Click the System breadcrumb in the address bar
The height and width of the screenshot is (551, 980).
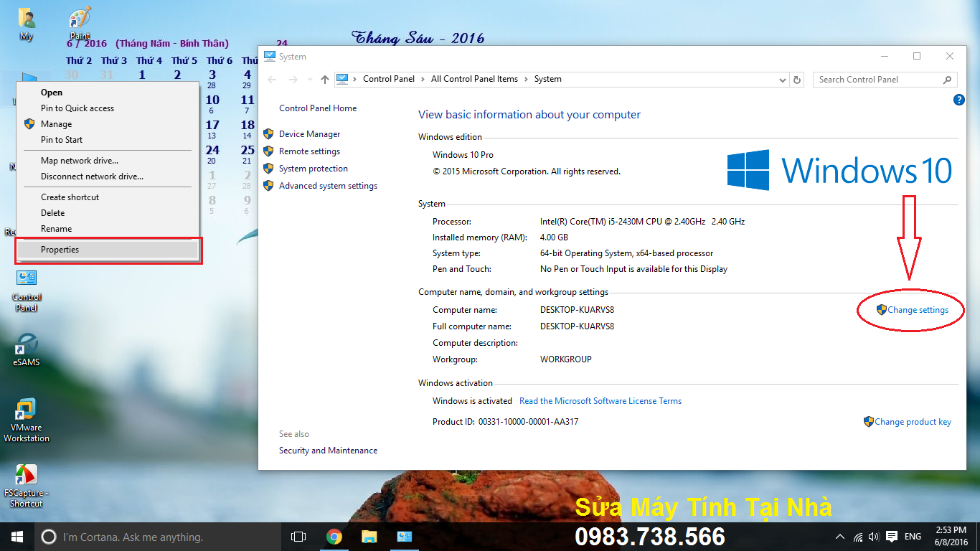tap(548, 79)
